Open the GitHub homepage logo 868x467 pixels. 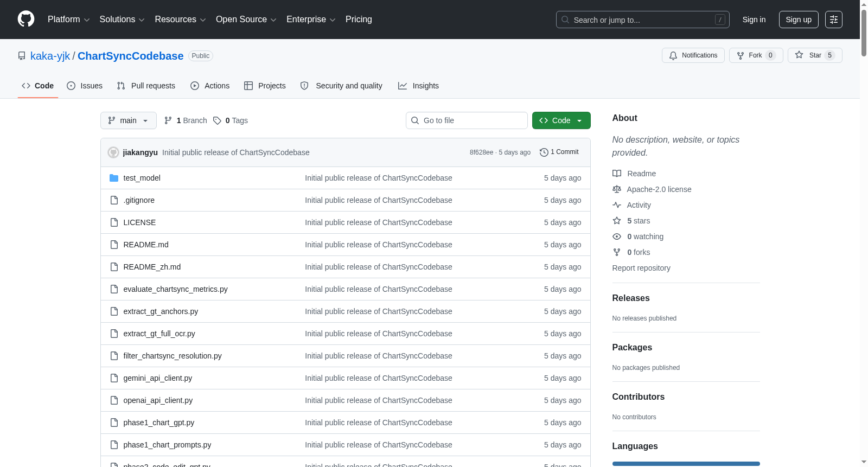click(x=26, y=20)
